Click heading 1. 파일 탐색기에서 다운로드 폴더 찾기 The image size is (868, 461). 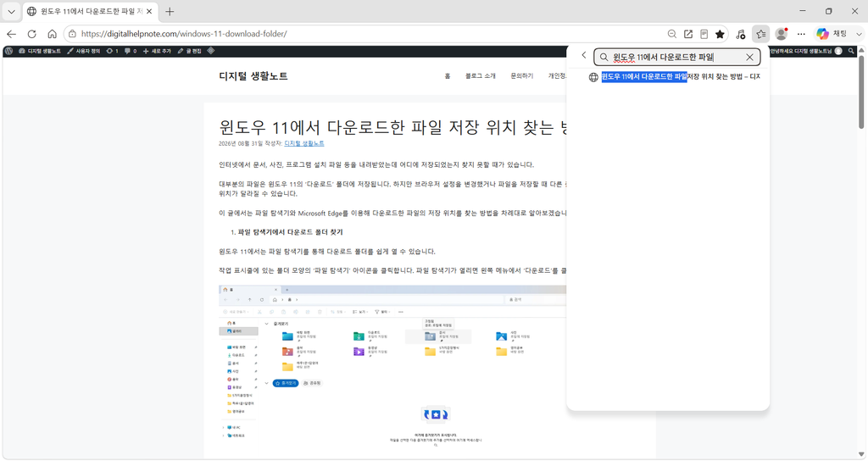(x=290, y=232)
